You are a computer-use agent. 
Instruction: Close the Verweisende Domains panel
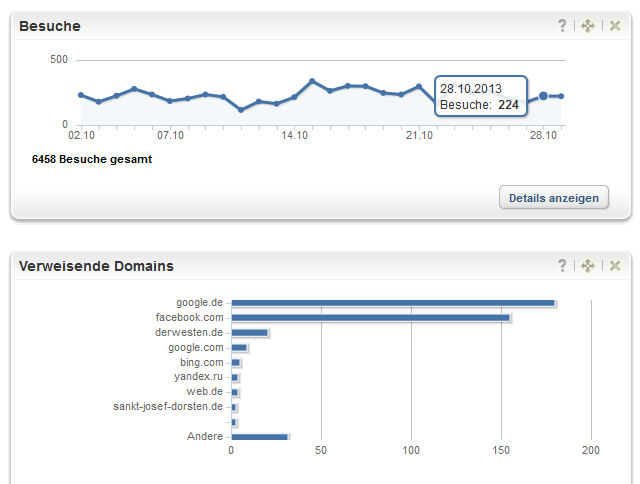pos(615,266)
